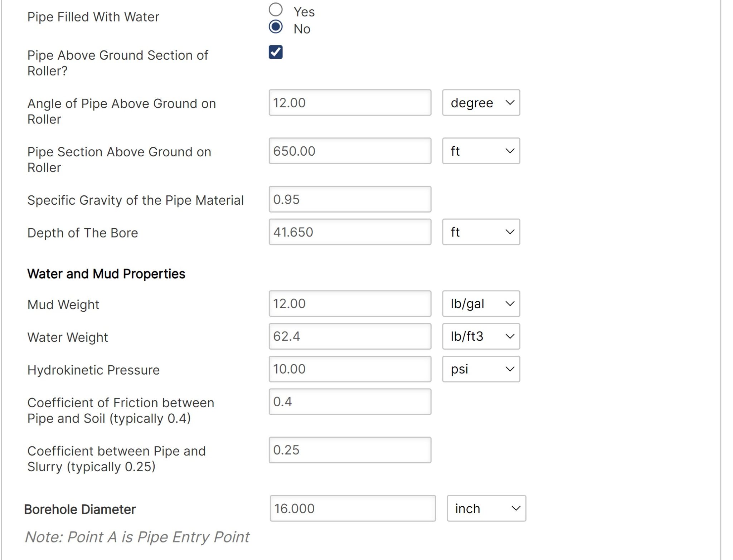Click the Angle of Pipe Above Ground field
Screen dimensions: 733x560
350,103
